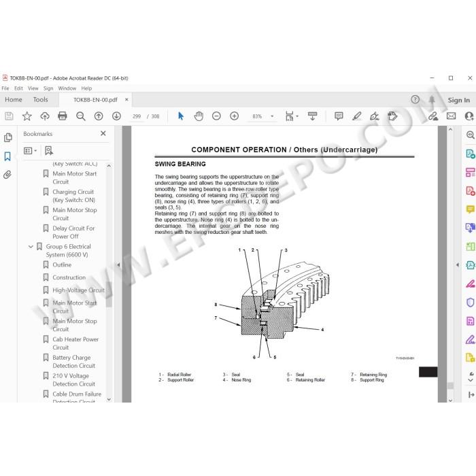Image resolution: width=476 pixels, height=476 pixels.
Task: Go to next page arrow
Action: [116, 116]
